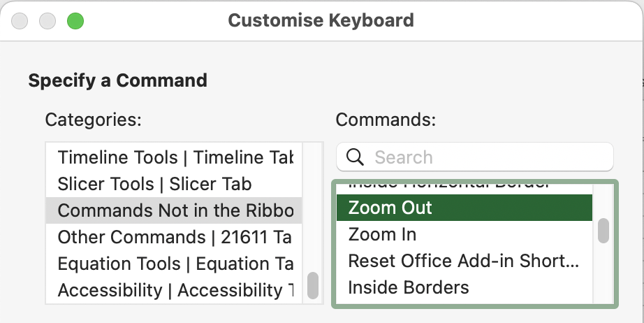The image size is (644, 323).
Task: Select the Zoom Out command
Action: (464, 208)
